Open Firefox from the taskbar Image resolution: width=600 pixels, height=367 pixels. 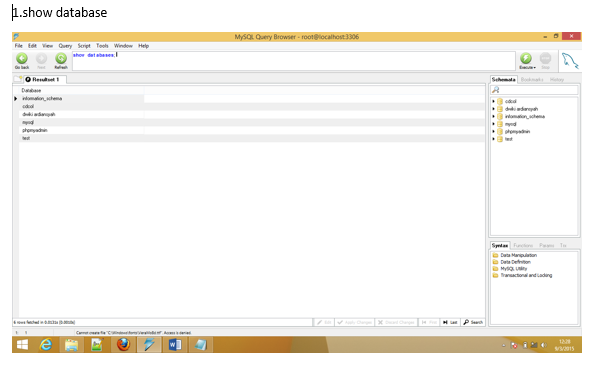pyautogui.click(x=123, y=345)
